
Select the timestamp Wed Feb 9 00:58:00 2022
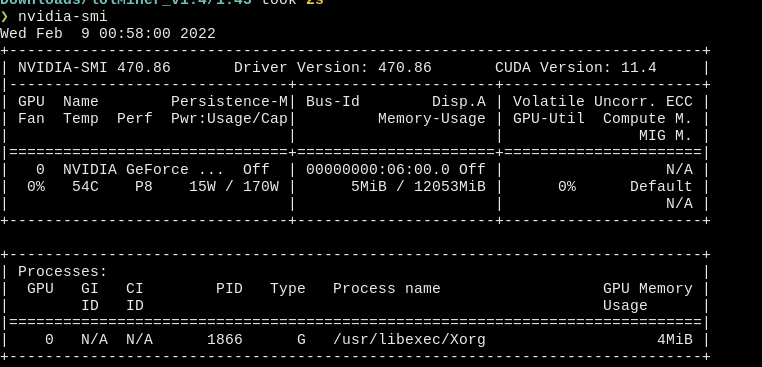tap(108, 34)
